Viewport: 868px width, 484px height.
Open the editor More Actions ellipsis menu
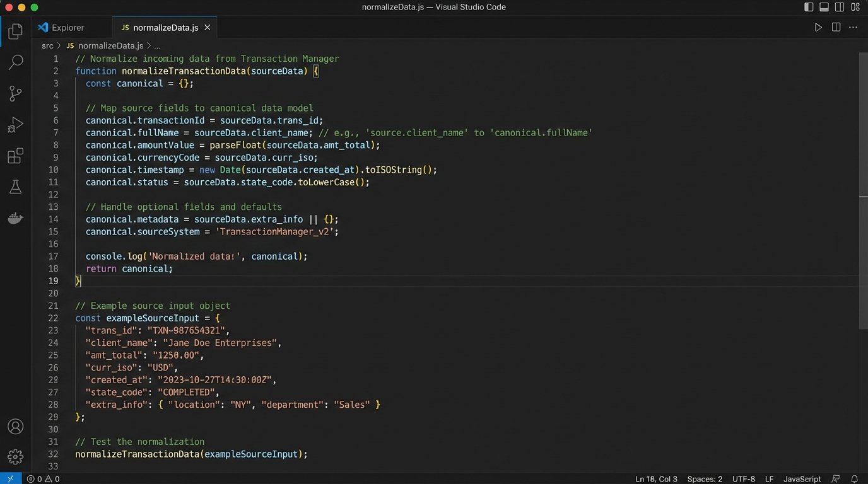point(853,27)
